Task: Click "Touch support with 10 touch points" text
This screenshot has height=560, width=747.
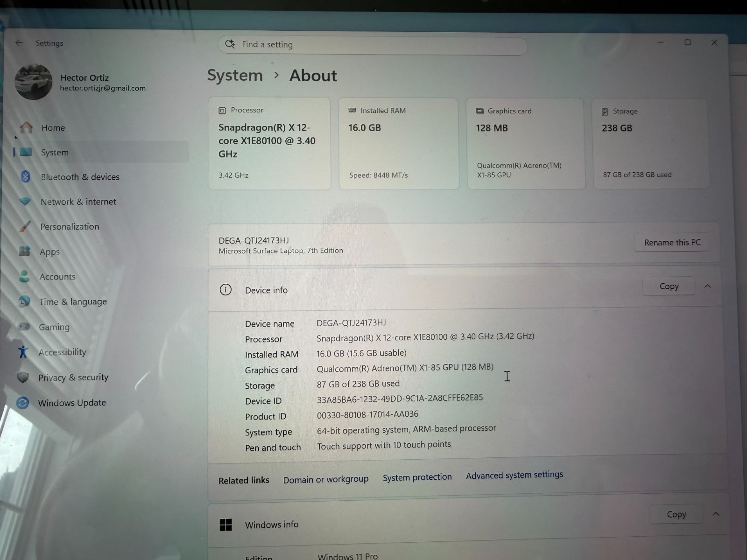Action: [x=384, y=445]
